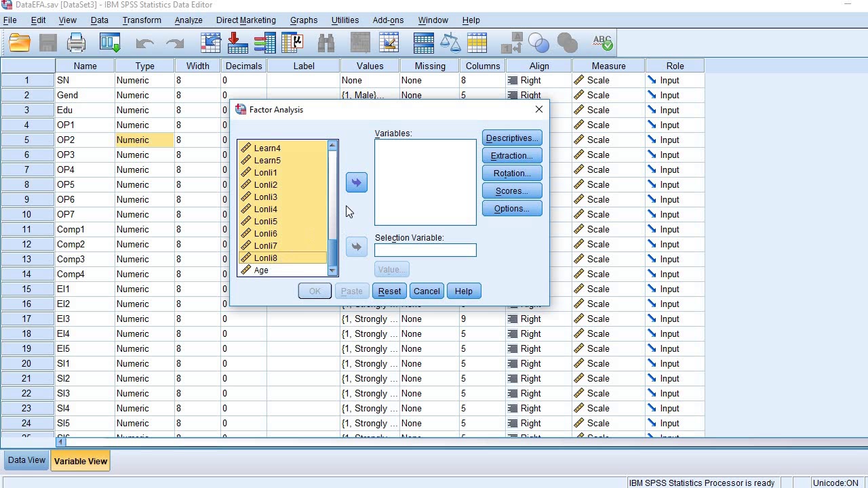The height and width of the screenshot is (488, 868).
Task: Click the Go to case toolbar icon
Action: pos(211,44)
